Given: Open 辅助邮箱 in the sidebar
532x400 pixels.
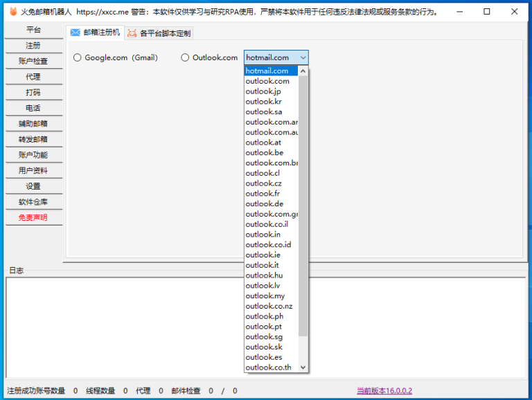Looking at the screenshot, I should click(x=33, y=123).
